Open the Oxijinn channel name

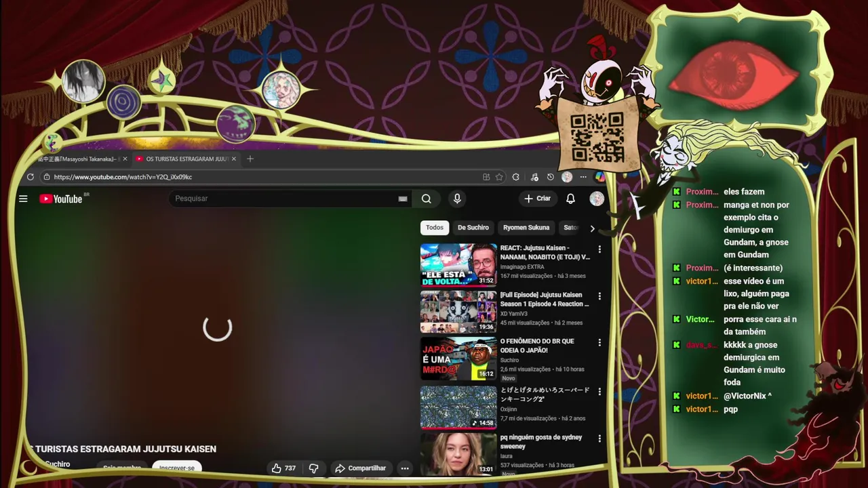coord(509,409)
